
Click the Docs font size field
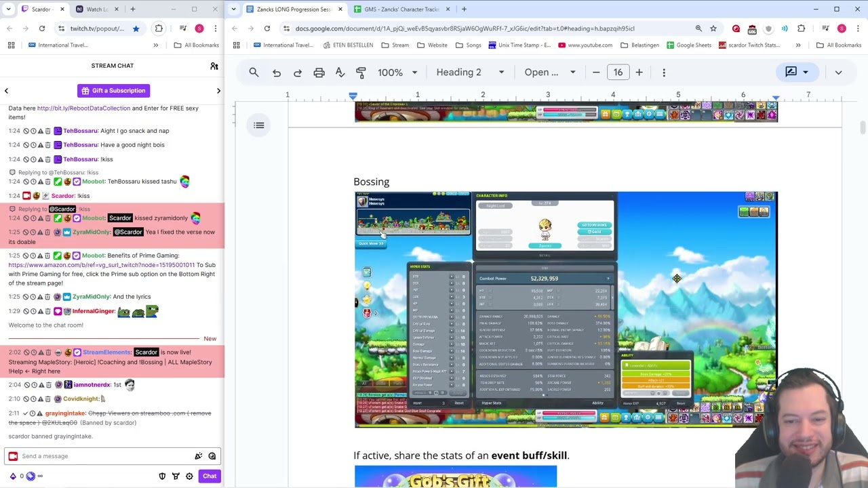(x=618, y=73)
